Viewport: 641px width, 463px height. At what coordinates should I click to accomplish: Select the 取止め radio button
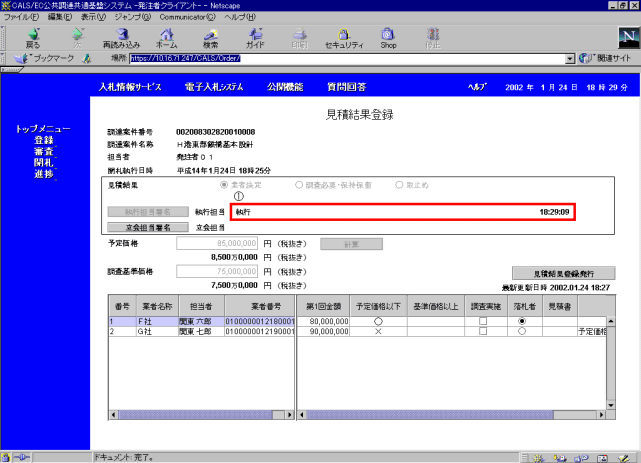[x=399, y=185]
